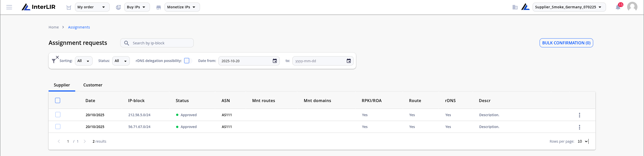Switch to the Customer tab
The height and width of the screenshot is (156, 644).
(93, 85)
